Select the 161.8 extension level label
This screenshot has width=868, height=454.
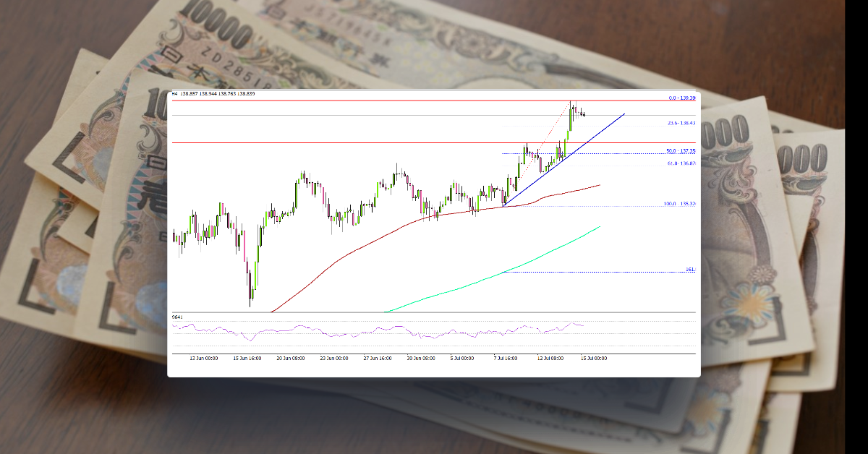point(691,268)
